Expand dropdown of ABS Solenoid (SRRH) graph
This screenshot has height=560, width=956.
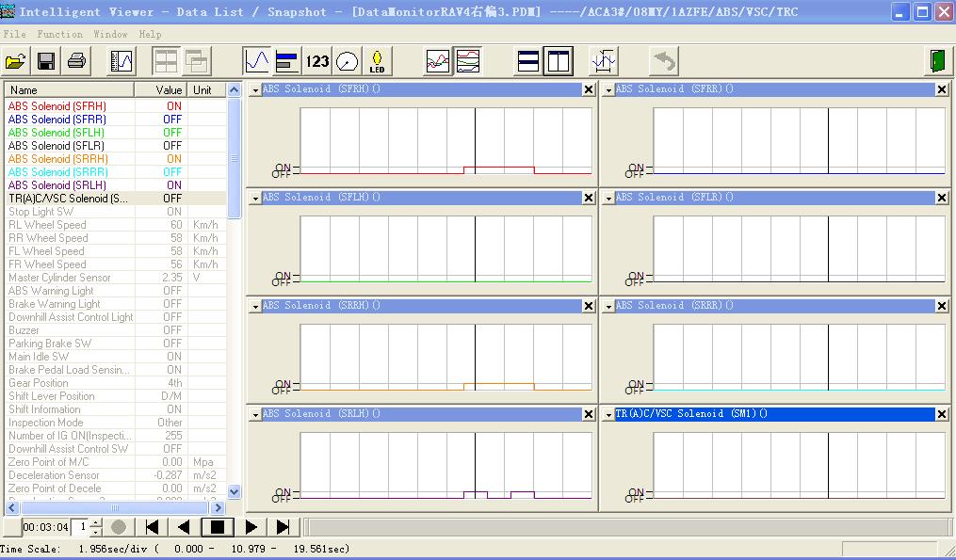[255, 307]
